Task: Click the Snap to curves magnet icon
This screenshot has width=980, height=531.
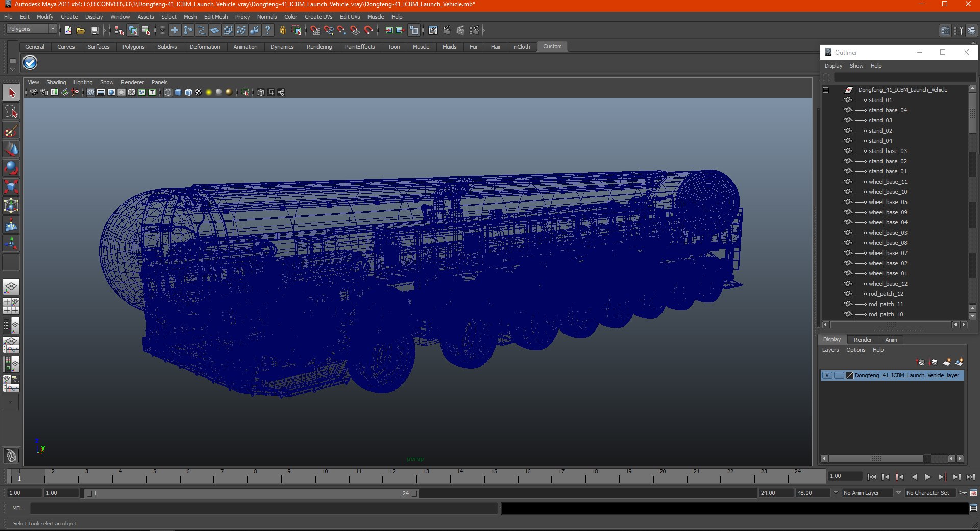Action: (x=329, y=30)
